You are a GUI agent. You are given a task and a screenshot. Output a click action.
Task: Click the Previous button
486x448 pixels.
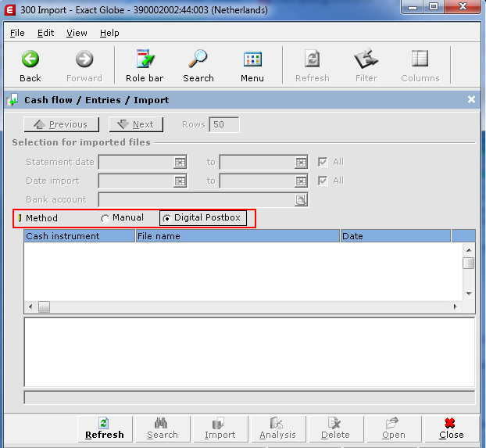click(x=62, y=124)
